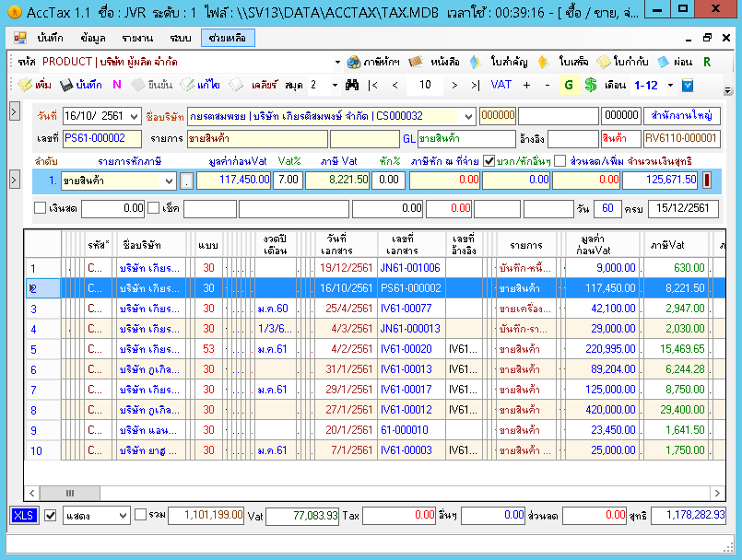Screen dimensions: 742x560
Task: Click the VAT toolbar button
Action: point(501,85)
